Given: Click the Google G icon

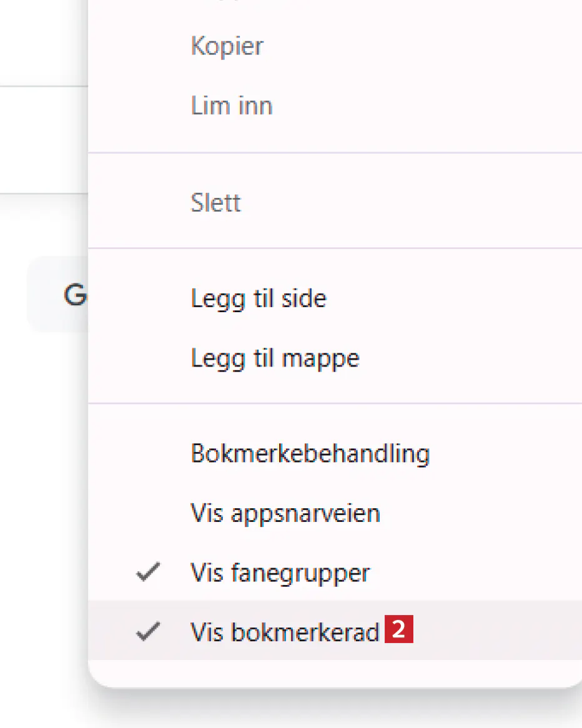Looking at the screenshot, I should [75, 295].
